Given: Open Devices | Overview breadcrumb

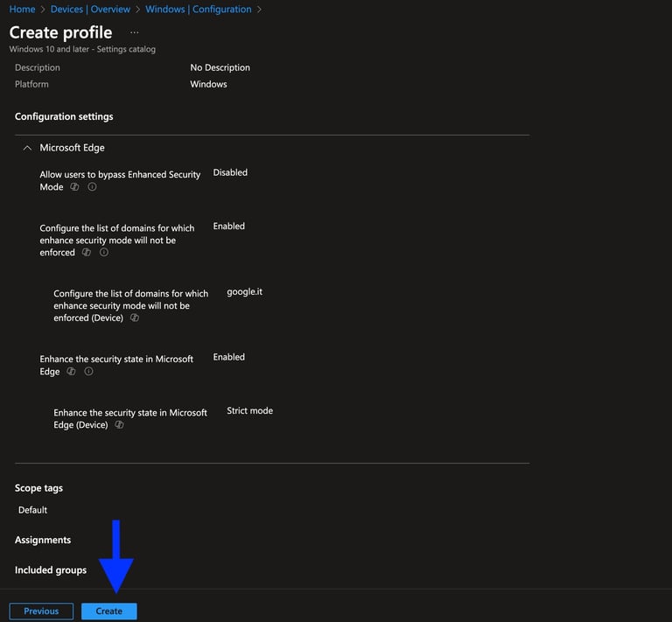Looking at the screenshot, I should point(90,9).
